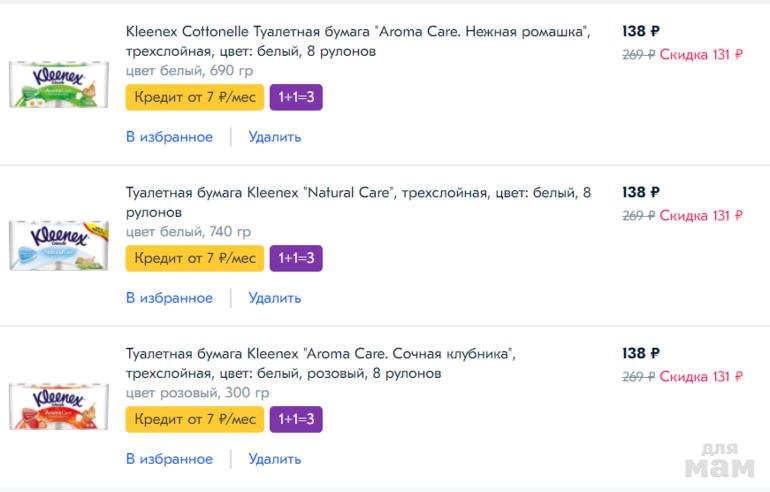
Task: Add strawberry Kleenex to "В избранное"
Action: (169, 459)
